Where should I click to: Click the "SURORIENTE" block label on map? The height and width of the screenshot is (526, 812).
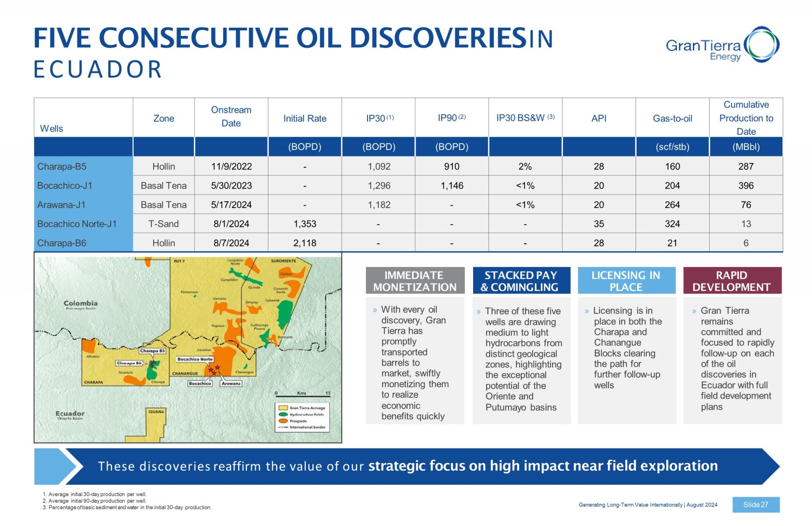(x=284, y=261)
